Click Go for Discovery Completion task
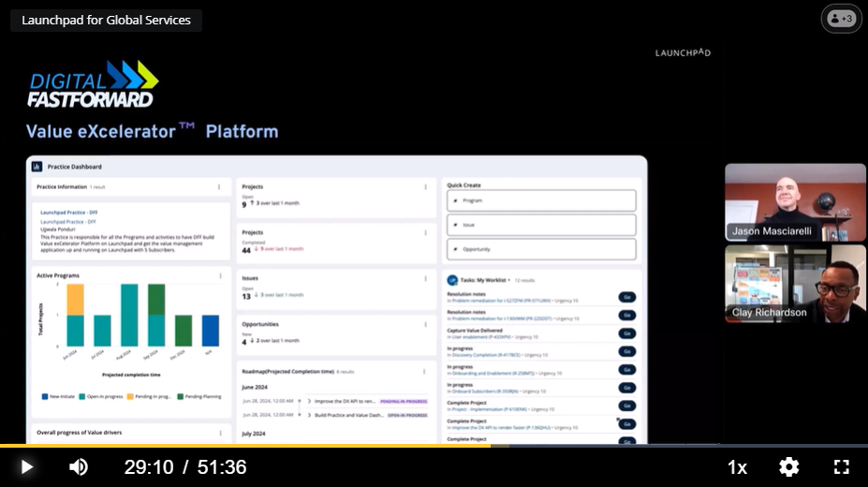Screen dimensions: 868x487 click(627, 351)
